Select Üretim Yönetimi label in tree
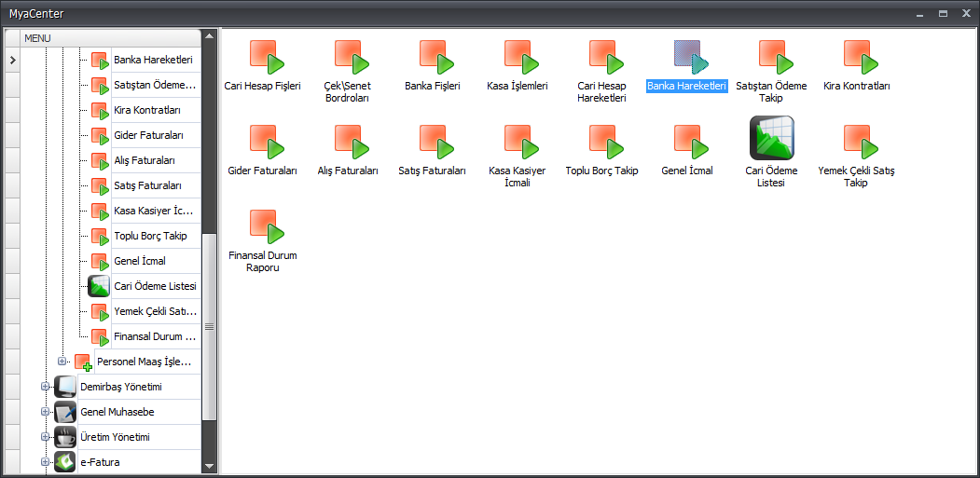Image resolution: width=980 pixels, height=478 pixels. (x=115, y=437)
